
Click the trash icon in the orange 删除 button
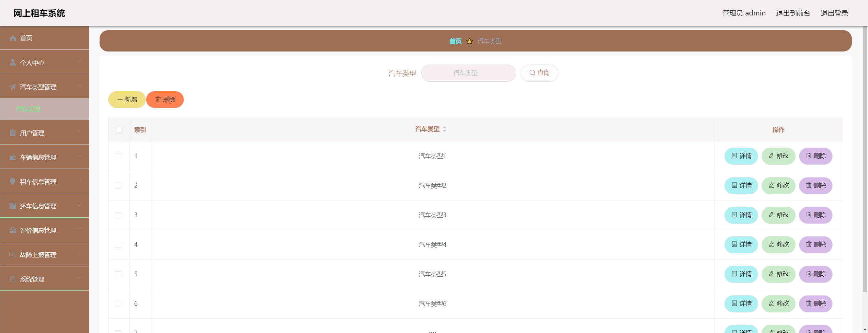point(158,100)
